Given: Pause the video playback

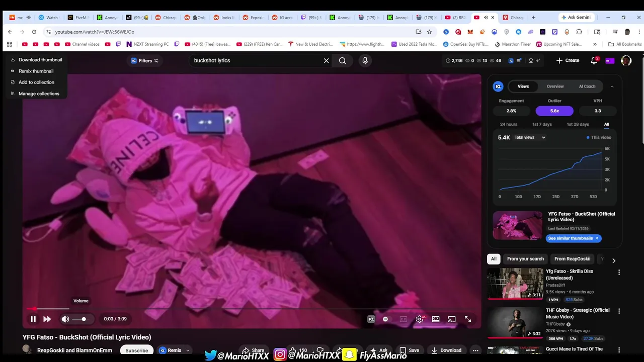Looking at the screenshot, I should 33,319.
